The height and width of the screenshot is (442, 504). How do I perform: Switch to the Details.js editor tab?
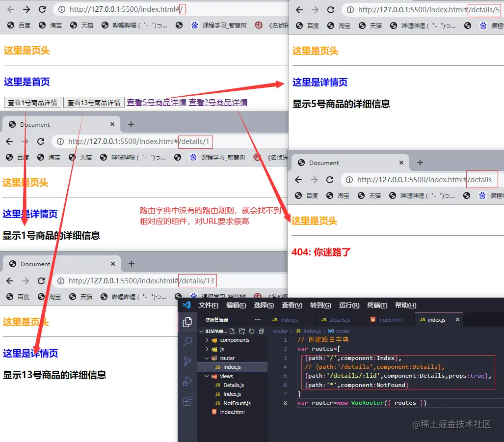[335, 319]
